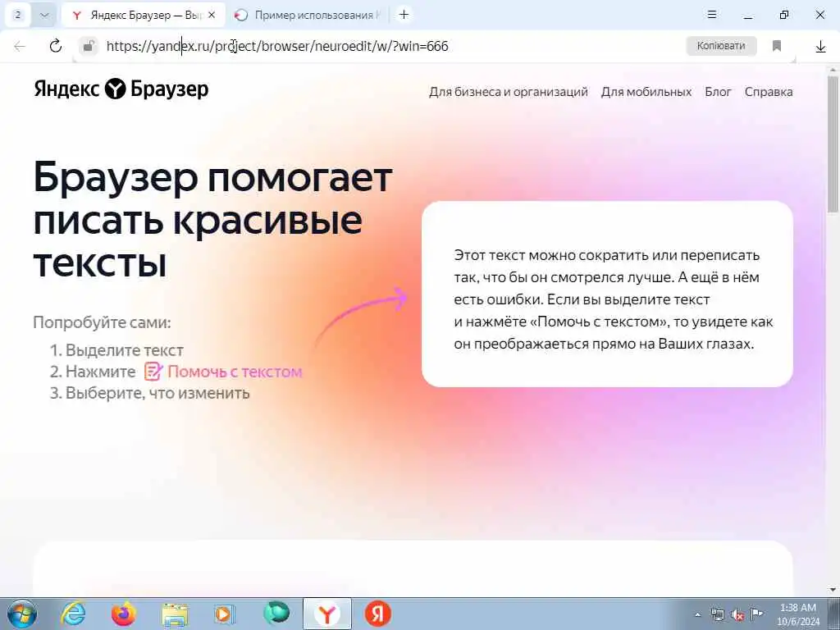Open the tab counter button showing 2
Image resolution: width=840 pixels, height=630 pixels.
pyautogui.click(x=17, y=15)
